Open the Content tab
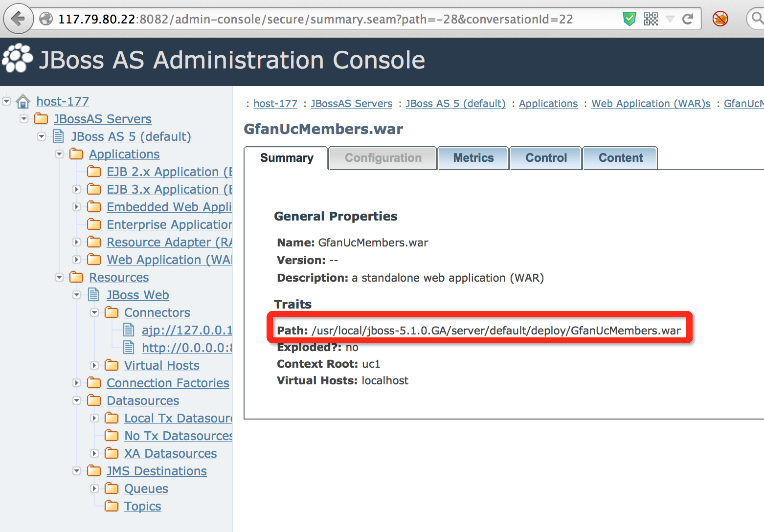 click(x=621, y=158)
